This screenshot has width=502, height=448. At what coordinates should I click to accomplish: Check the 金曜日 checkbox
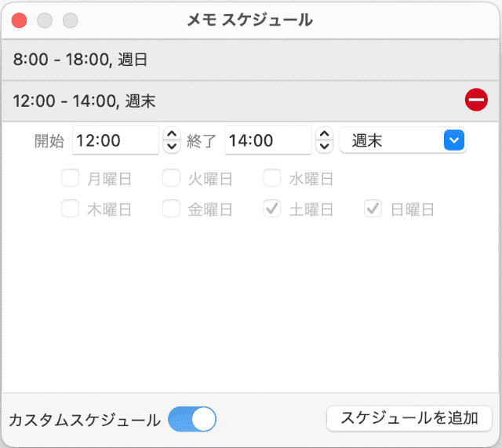tap(171, 209)
